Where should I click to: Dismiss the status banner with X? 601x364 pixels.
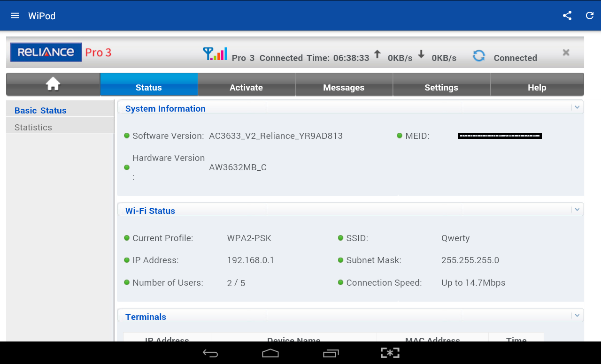click(x=566, y=53)
